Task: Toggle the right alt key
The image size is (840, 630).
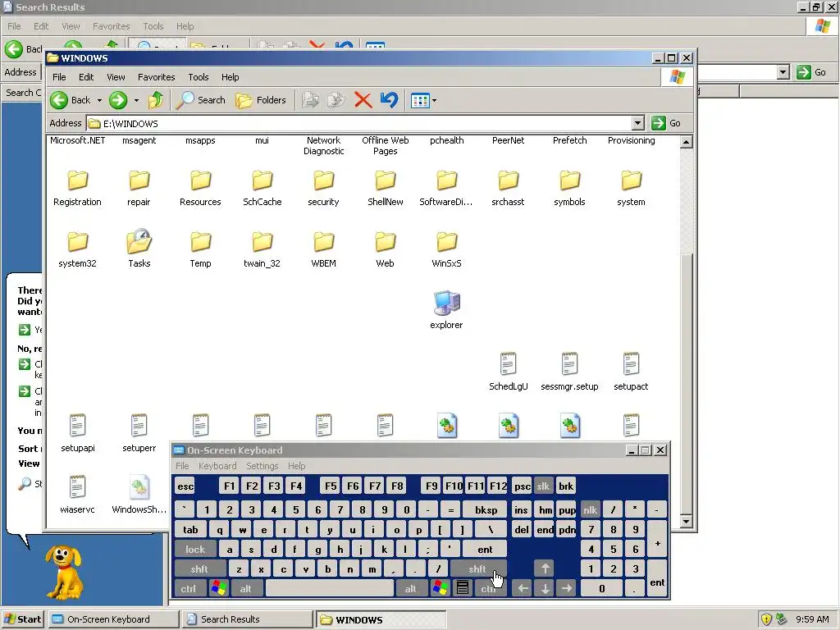Action: click(x=410, y=589)
